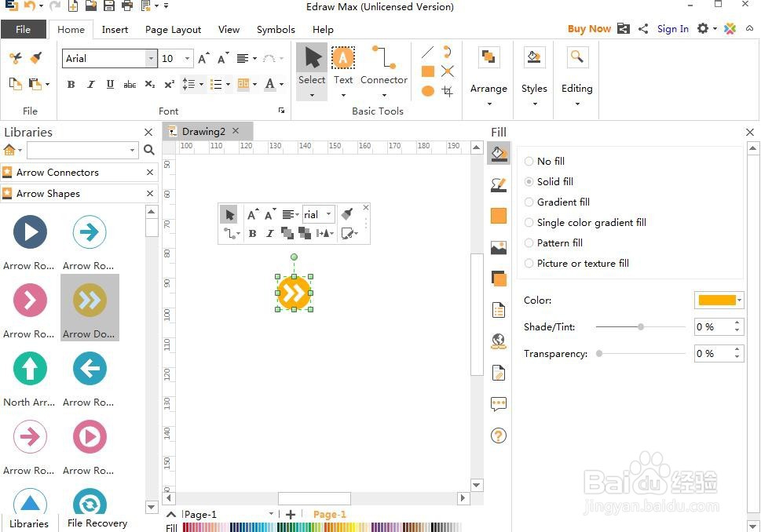Click the Bold button in Font ribbon
761x532 pixels.
(x=71, y=85)
